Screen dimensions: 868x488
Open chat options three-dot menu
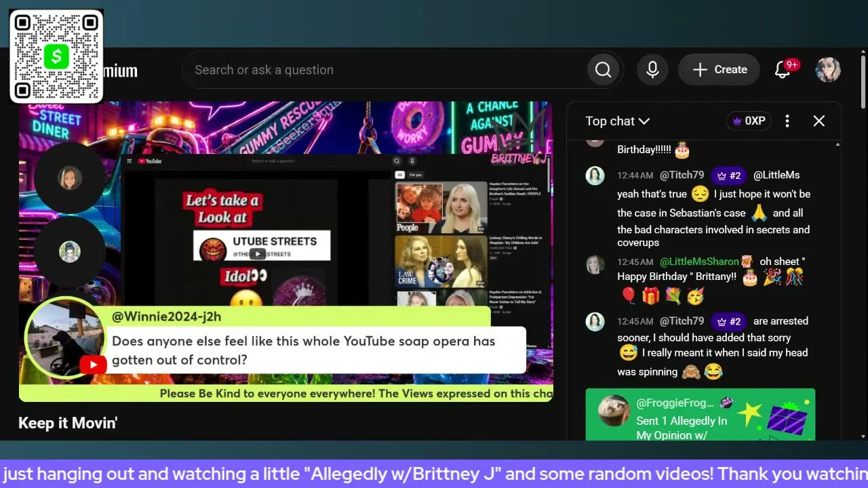pyautogui.click(x=787, y=121)
